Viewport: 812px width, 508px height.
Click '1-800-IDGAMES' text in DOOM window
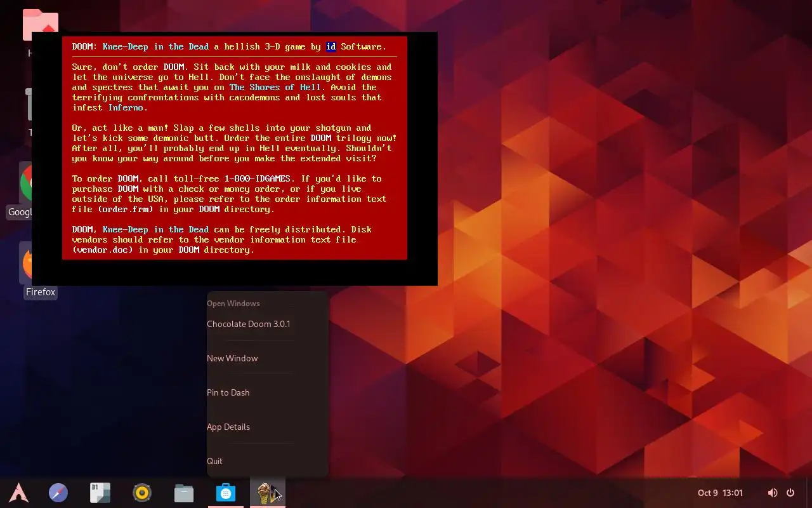[x=258, y=178]
